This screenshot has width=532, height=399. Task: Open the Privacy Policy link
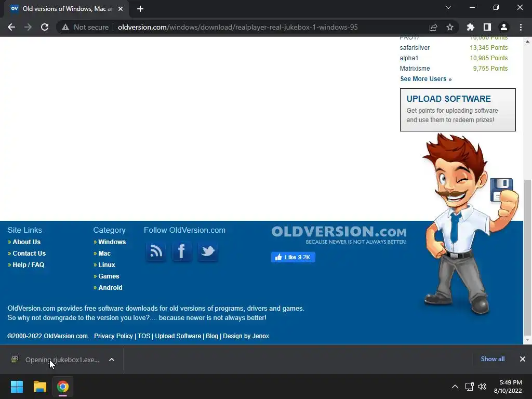pyautogui.click(x=113, y=336)
